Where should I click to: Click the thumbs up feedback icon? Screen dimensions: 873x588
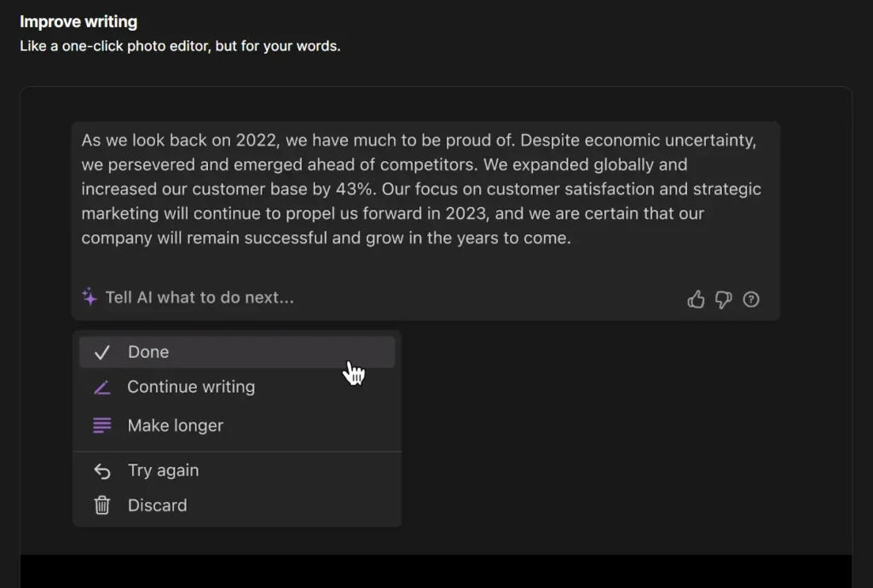(696, 299)
